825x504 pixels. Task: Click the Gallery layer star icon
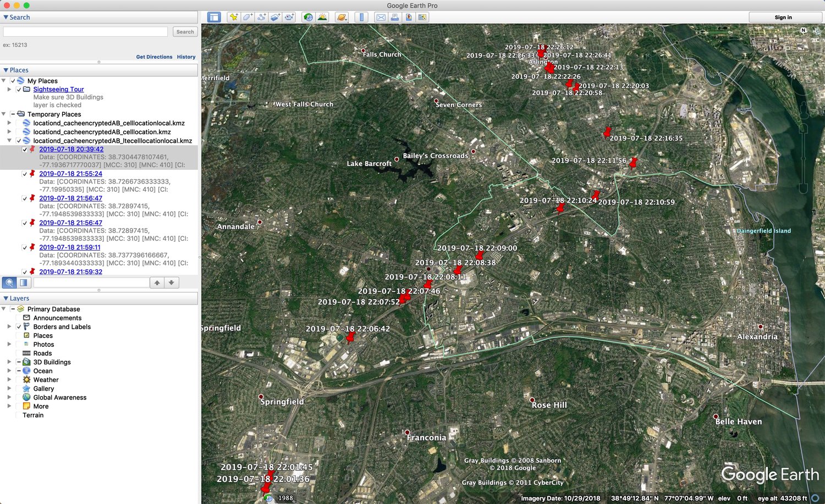coord(26,389)
